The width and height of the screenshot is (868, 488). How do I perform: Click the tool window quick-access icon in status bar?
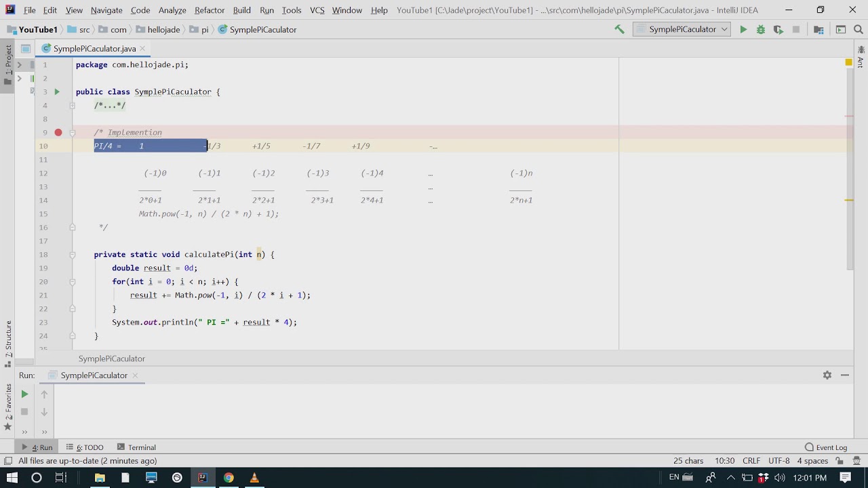click(x=8, y=461)
